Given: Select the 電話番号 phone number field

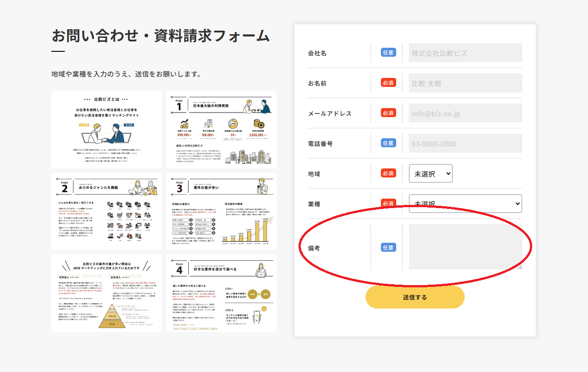Looking at the screenshot, I should coord(465,143).
